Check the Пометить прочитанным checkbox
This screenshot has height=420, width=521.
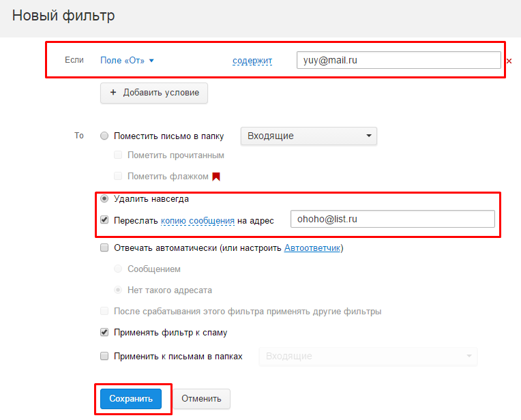coord(118,155)
